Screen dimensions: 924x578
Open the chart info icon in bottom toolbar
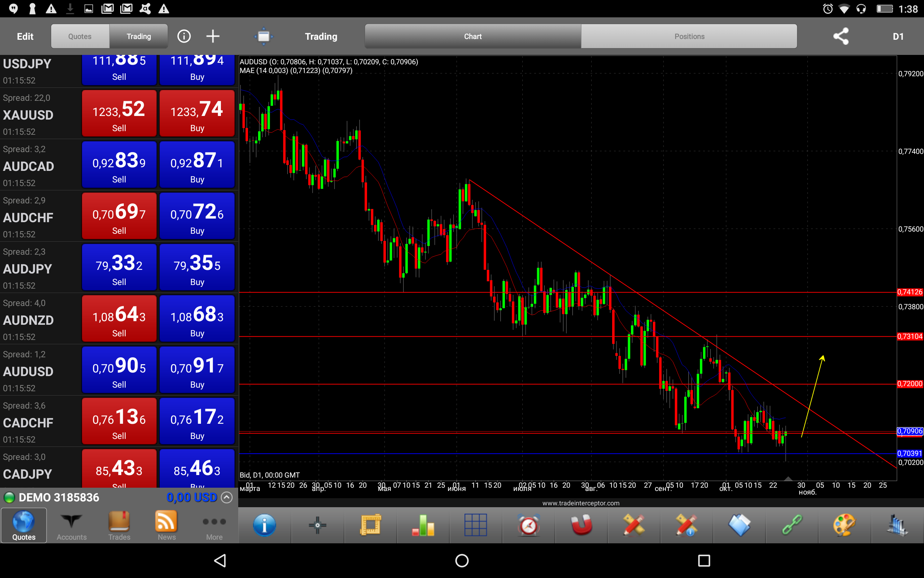coord(264,525)
